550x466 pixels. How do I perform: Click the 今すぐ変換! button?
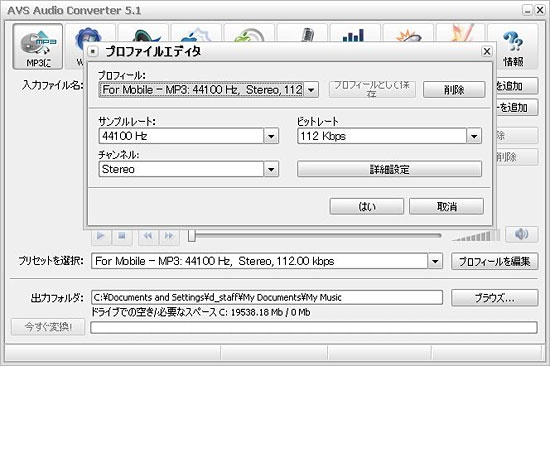click(x=48, y=327)
